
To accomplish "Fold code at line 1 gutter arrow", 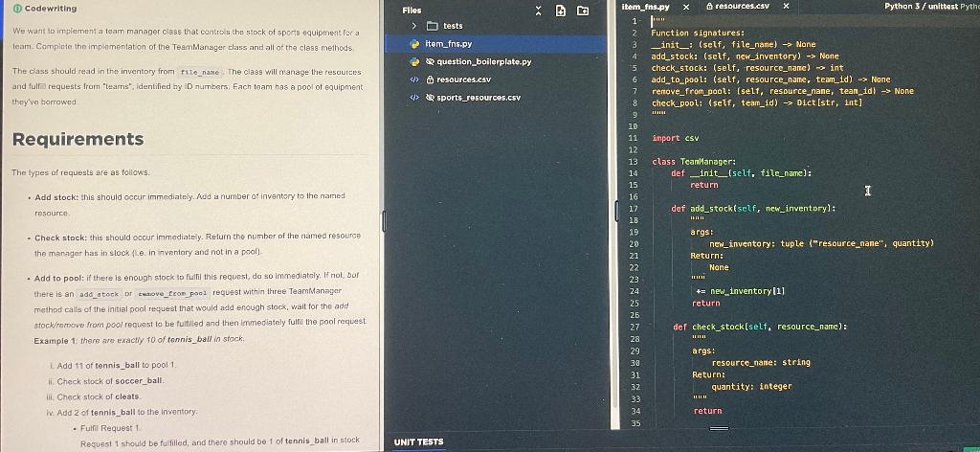I will tap(641, 21).
